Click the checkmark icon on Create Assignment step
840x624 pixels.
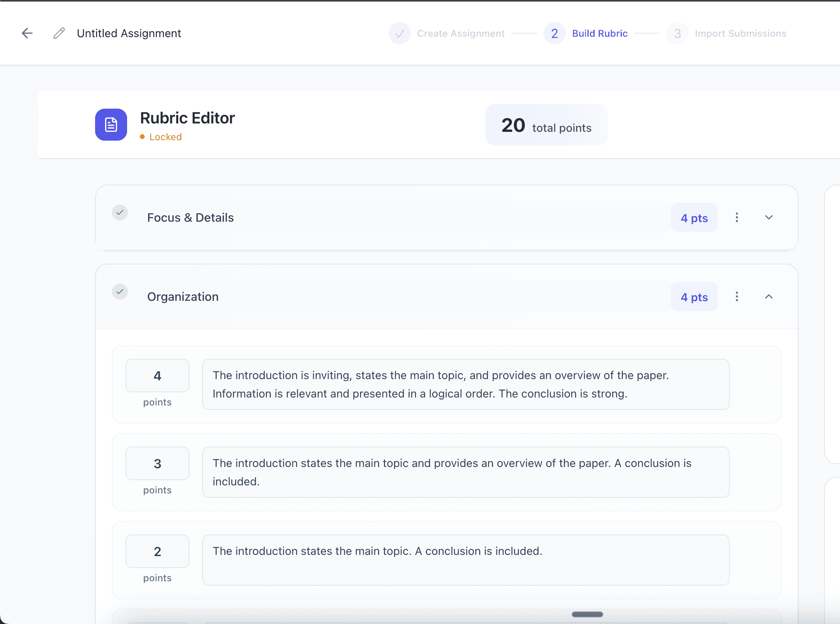[400, 33]
